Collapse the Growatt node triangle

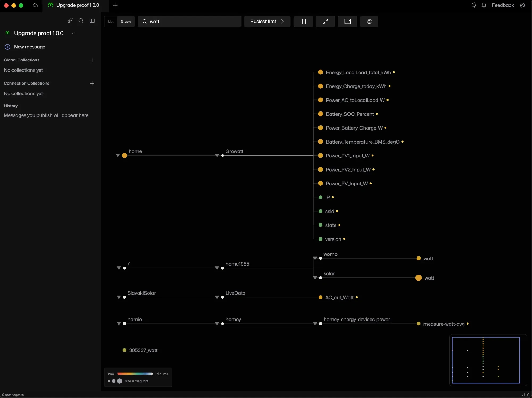coord(217,155)
